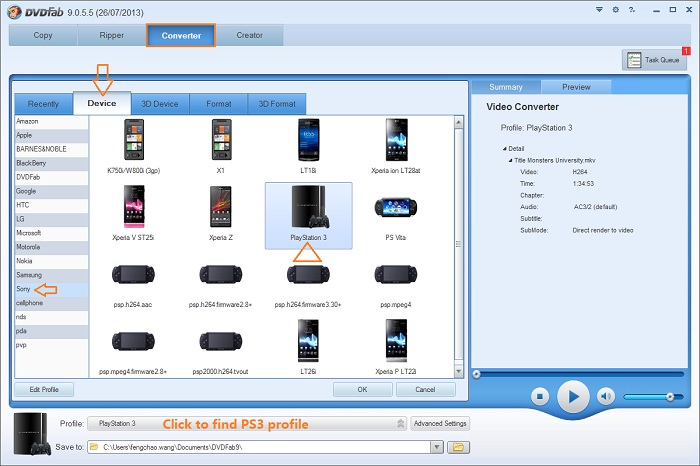Screen dimensions: 700x466
Task: Select Samsung in the brand list
Action: [x=52, y=275]
